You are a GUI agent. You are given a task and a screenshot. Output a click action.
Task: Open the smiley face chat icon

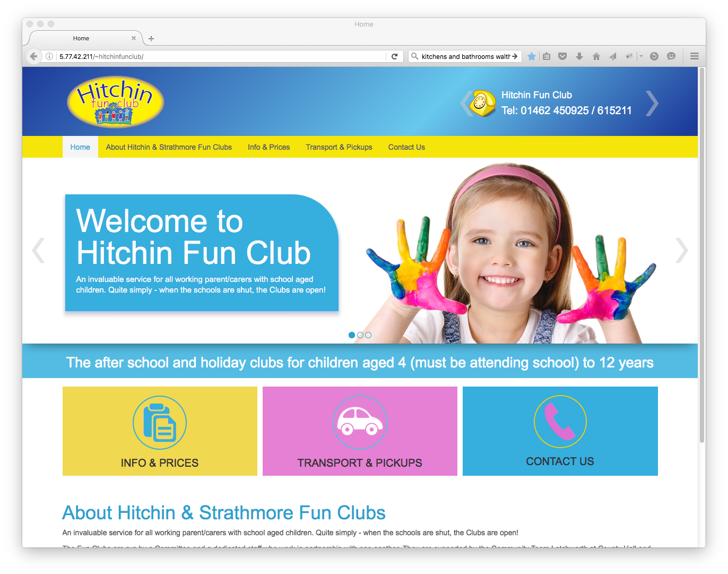pos(671,56)
